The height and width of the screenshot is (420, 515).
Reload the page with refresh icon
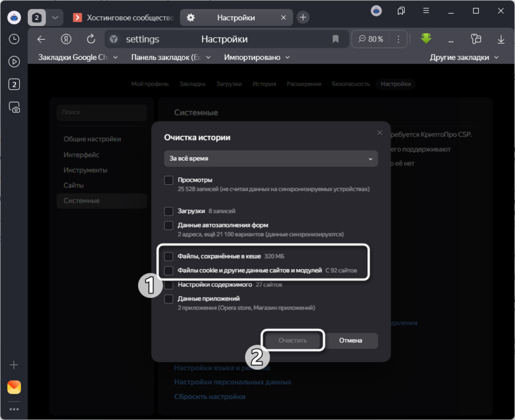pos(91,39)
